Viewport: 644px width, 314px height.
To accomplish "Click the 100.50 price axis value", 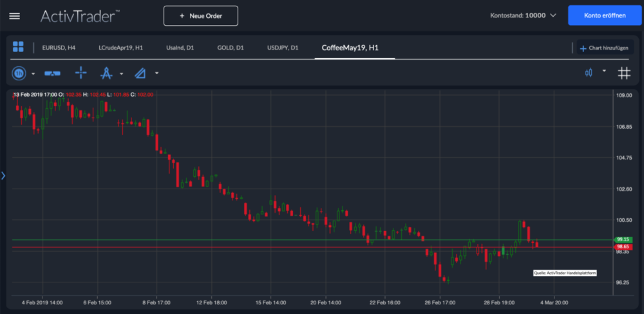I will coord(624,221).
